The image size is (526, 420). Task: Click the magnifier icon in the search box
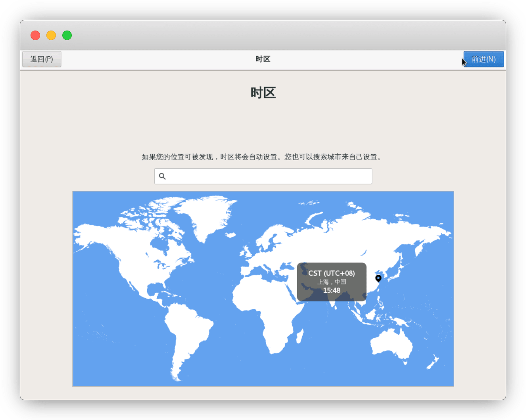click(x=162, y=176)
